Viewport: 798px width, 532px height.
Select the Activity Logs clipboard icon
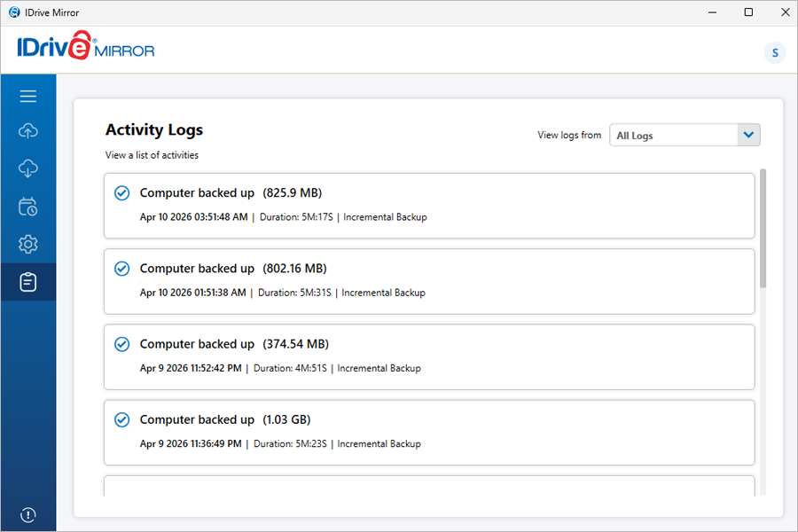pyautogui.click(x=27, y=282)
